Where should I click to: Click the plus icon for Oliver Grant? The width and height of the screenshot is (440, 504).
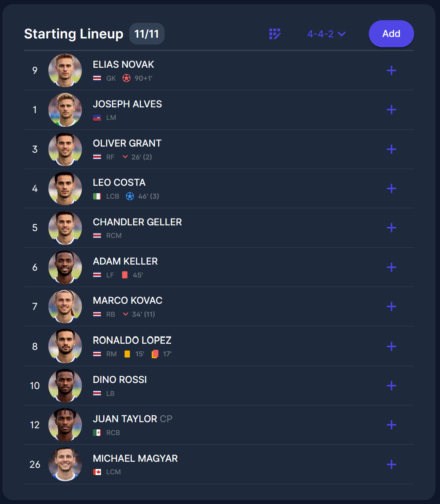pyautogui.click(x=391, y=149)
